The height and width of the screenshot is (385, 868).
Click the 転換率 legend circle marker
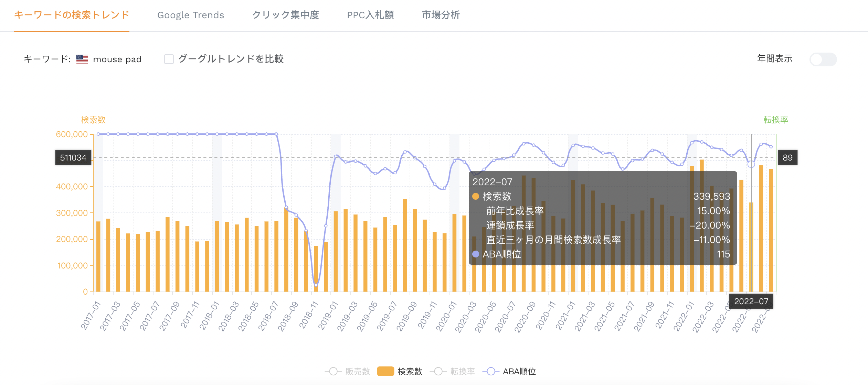tap(438, 371)
